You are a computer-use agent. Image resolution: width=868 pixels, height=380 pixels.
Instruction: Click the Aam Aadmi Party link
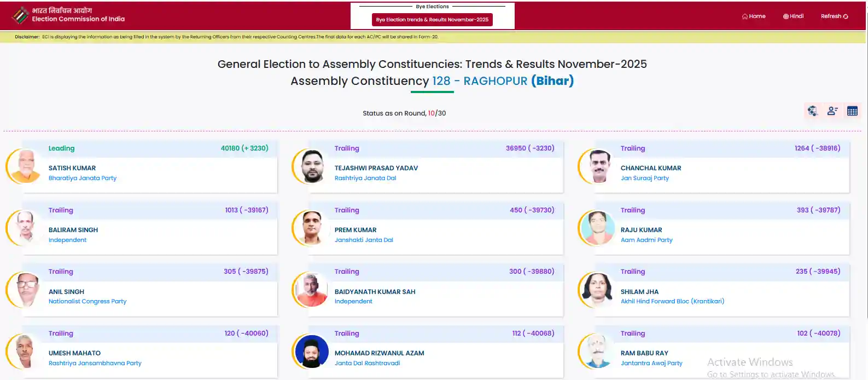(646, 240)
